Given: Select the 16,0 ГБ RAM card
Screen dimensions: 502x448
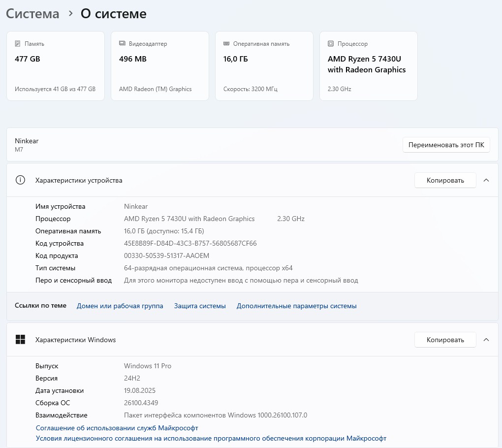Looking at the screenshot, I should pyautogui.click(x=264, y=66).
